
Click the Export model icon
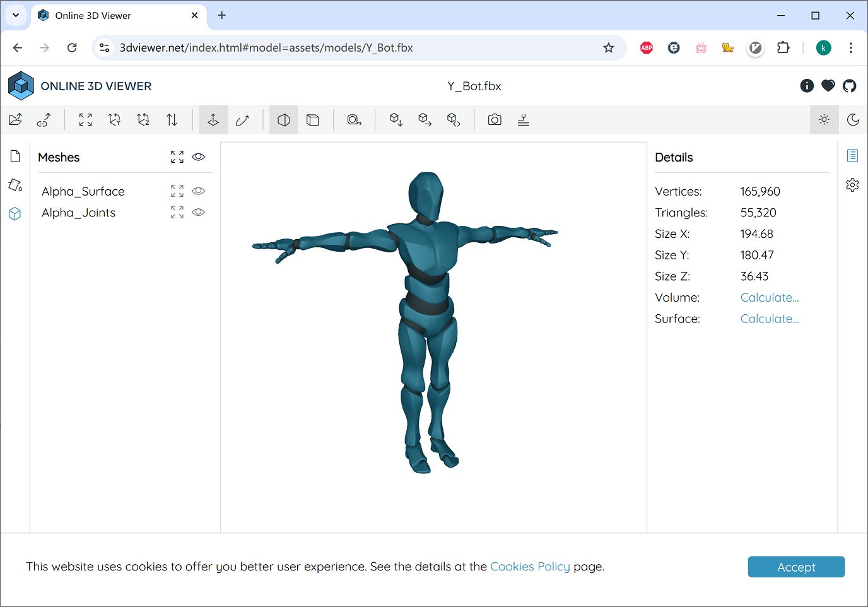396,119
